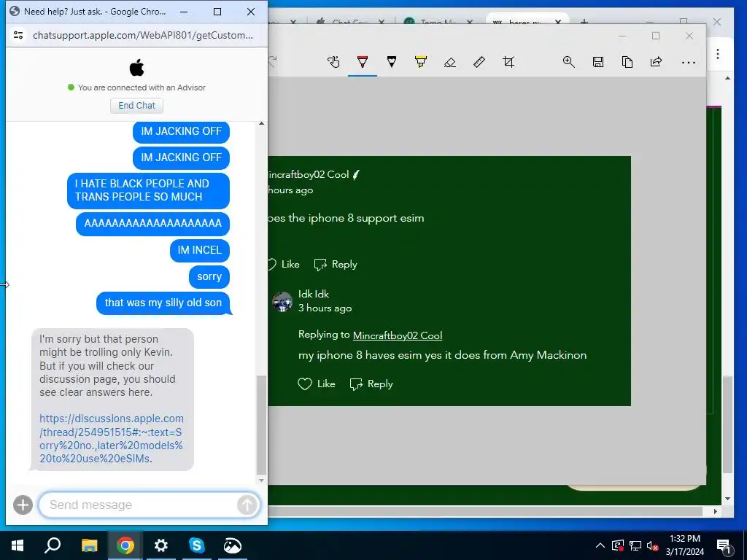The width and height of the screenshot is (747, 560).
Task: Click the 'that was my silly old son' bubble
Action: (163, 303)
